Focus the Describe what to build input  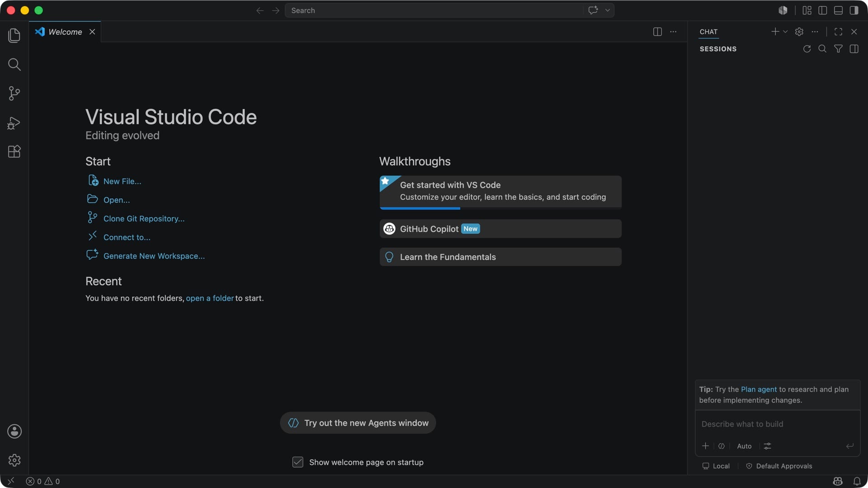pos(777,424)
